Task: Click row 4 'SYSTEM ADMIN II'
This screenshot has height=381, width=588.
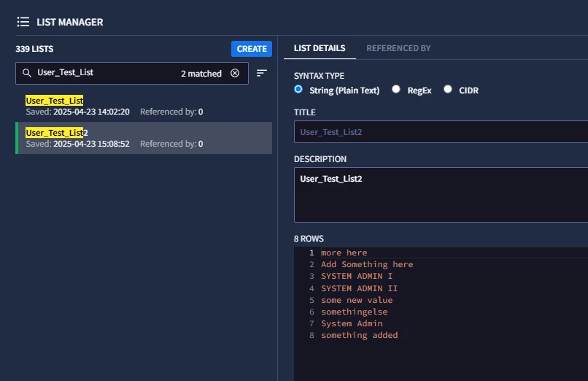Action: coord(359,288)
